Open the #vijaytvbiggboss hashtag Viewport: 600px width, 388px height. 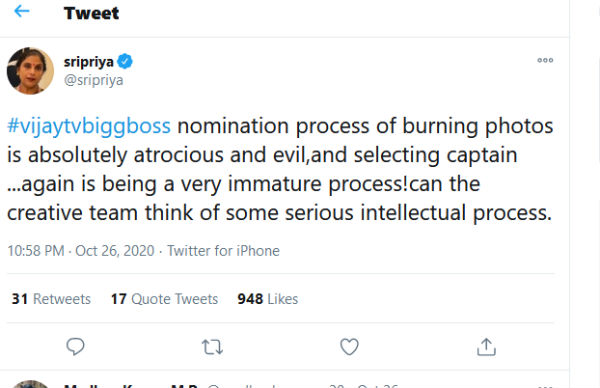pos(89,126)
